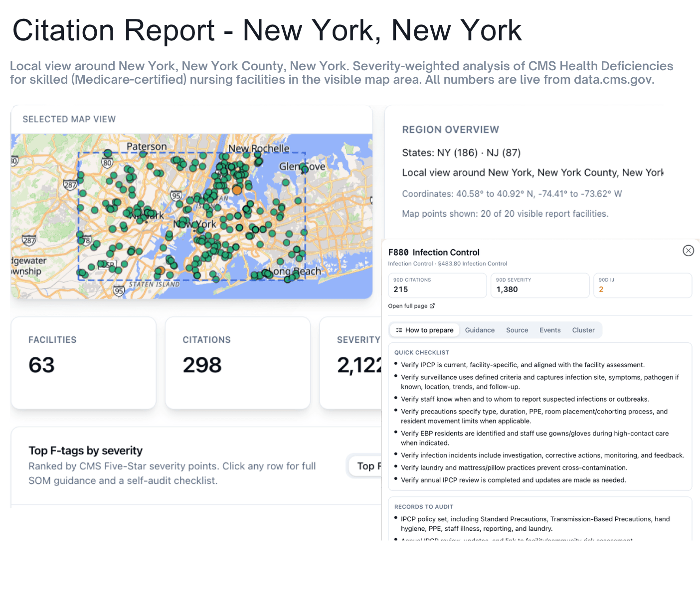This screenshot has width=700, height=595.
Task: Close the F880 Infection Control panel
Action: pyautogui.click(x=688, y=251)
